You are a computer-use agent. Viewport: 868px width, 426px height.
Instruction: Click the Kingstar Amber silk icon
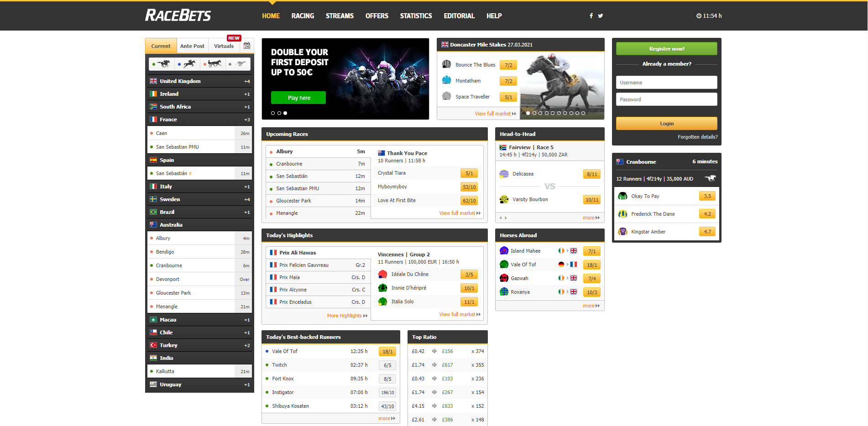pyautogui.click(x=622, y=232)
